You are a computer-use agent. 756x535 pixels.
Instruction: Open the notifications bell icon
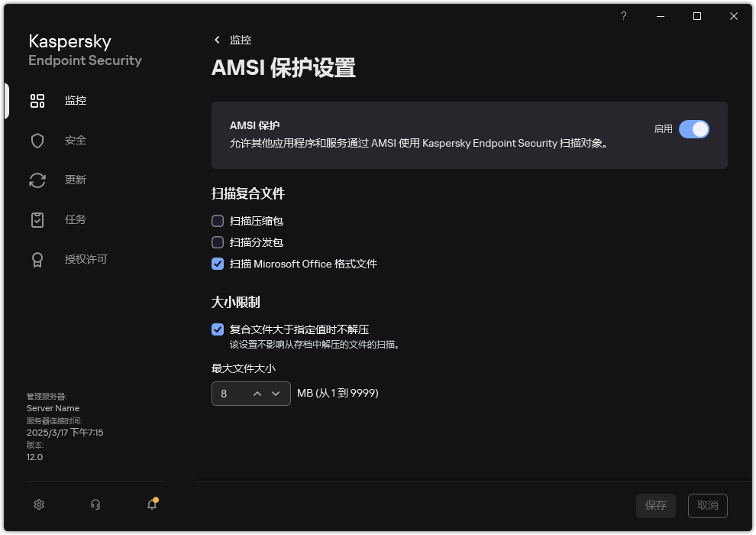coord(151,505)
